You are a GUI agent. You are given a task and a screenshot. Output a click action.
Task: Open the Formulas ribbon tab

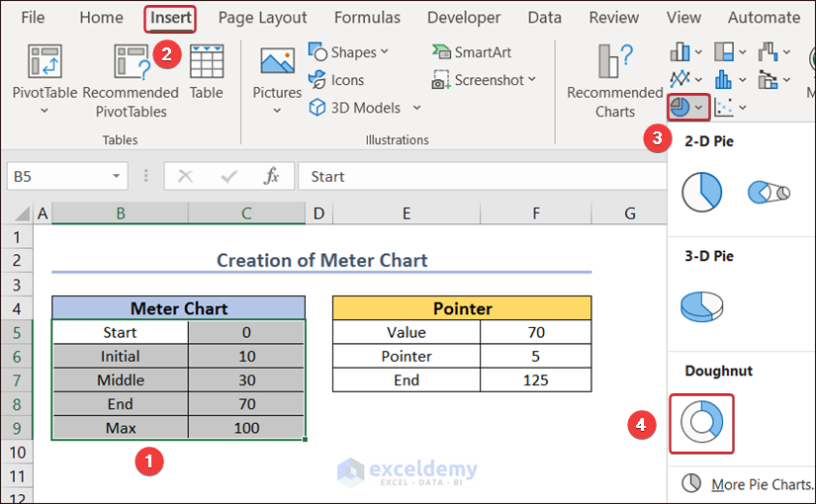367,18
